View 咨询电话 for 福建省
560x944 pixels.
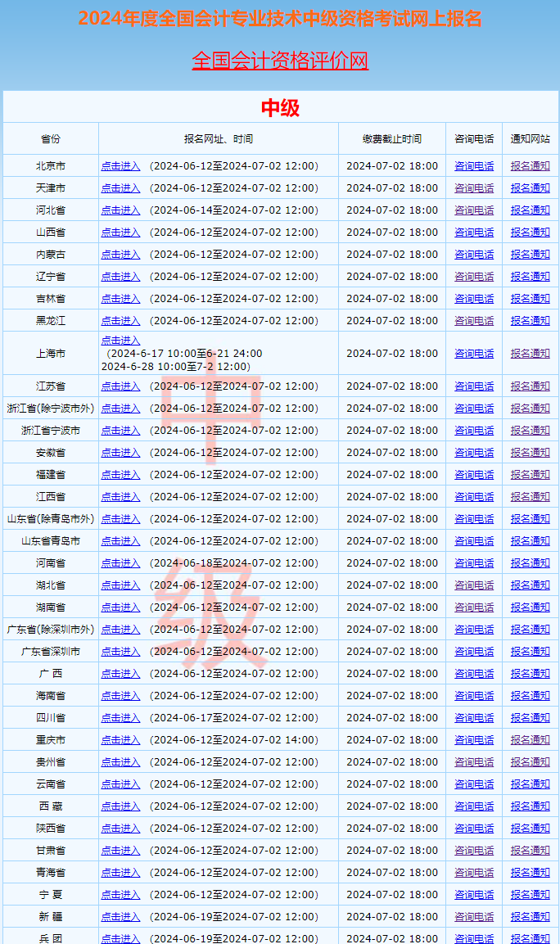pyautogui.click(x=474, y=475)
